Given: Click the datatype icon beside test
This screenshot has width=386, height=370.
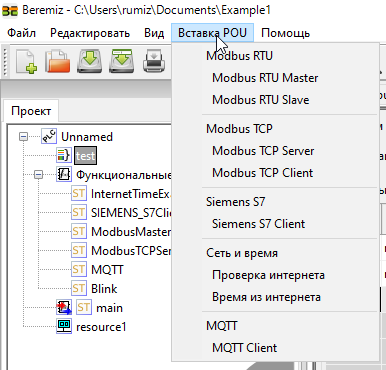Looking at the screenshot, I should [63, 155].
